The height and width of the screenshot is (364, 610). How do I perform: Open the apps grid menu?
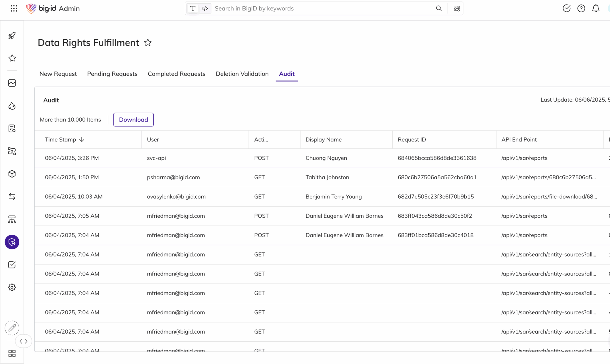tap(14, 8)
